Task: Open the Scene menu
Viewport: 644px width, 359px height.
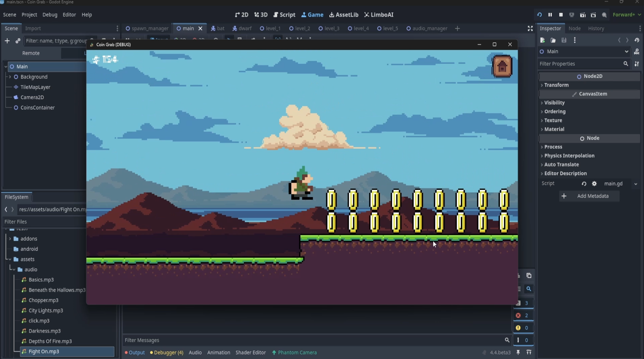Action: pyautogui.click(x=10, y=15)
